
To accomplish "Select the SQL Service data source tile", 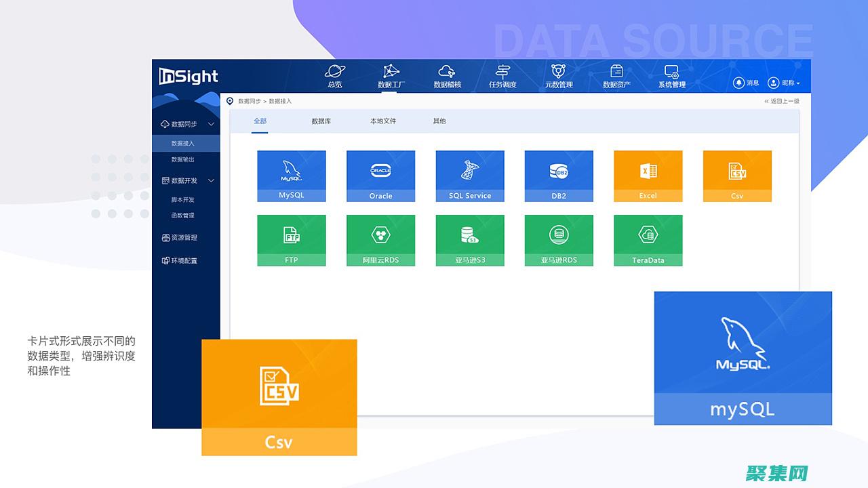I will 469,176.
